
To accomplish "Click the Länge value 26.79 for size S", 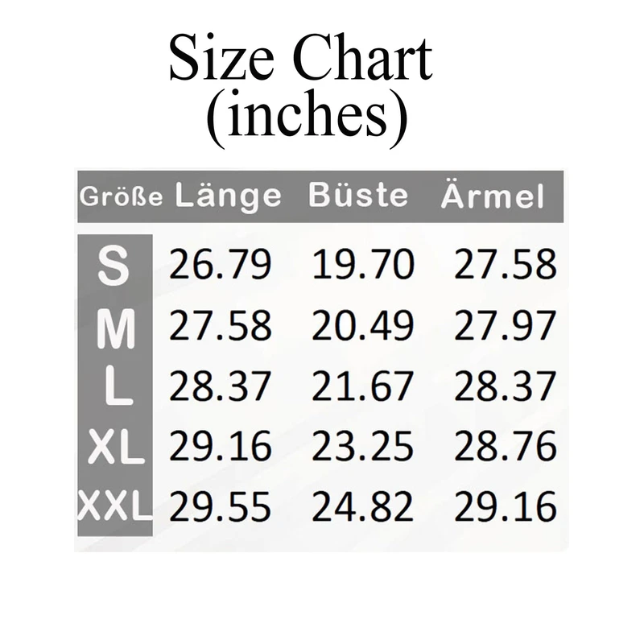I will [221, 266].
